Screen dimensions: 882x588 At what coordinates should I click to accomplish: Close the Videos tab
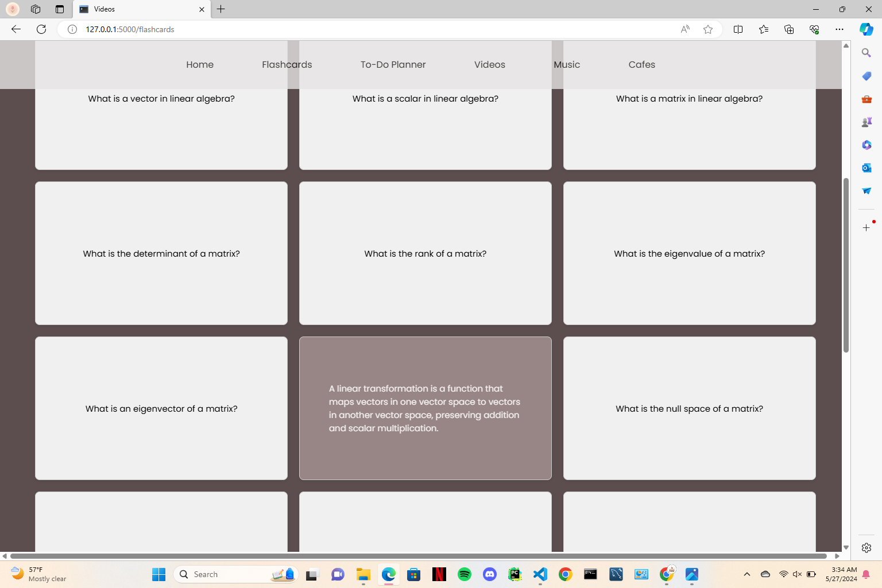202,9
